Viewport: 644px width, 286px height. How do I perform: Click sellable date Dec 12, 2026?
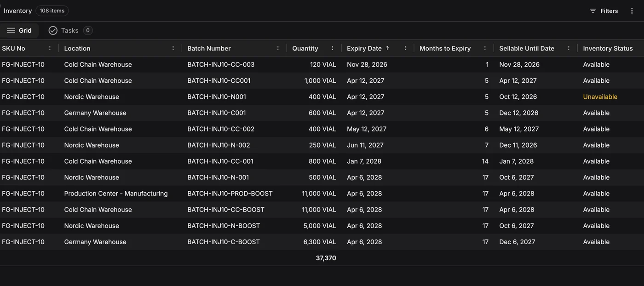(519, 113)
